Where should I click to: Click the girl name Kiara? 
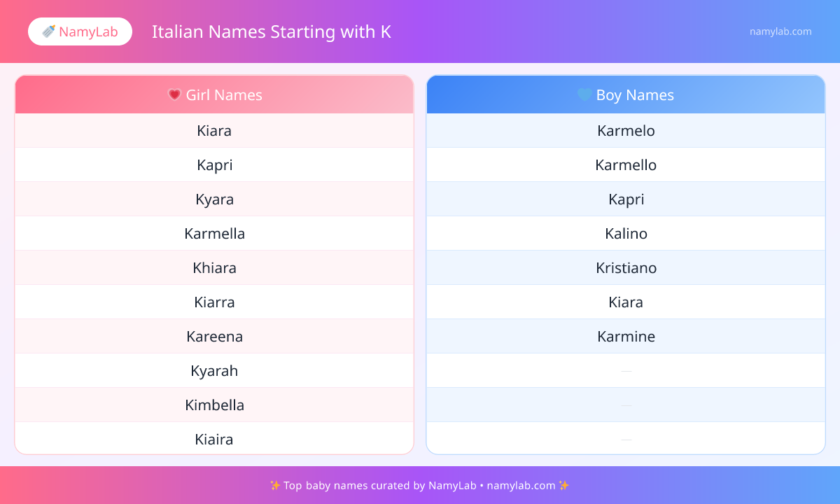coord(214,131)
